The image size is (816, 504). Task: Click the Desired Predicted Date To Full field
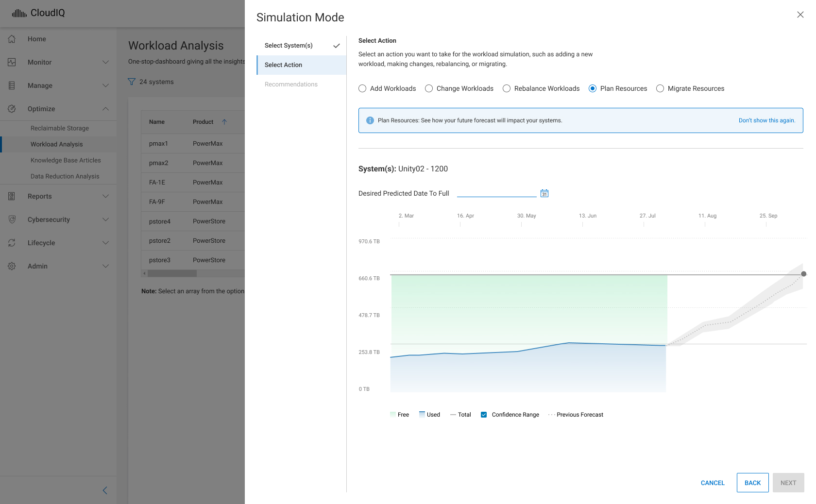pos(496,193)
